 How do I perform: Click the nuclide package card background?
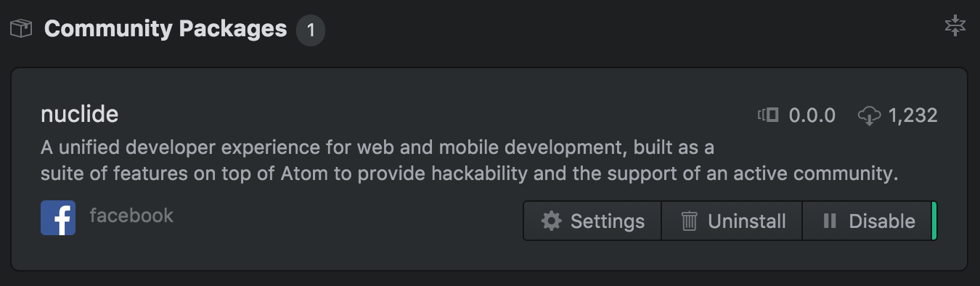point(489,169)
